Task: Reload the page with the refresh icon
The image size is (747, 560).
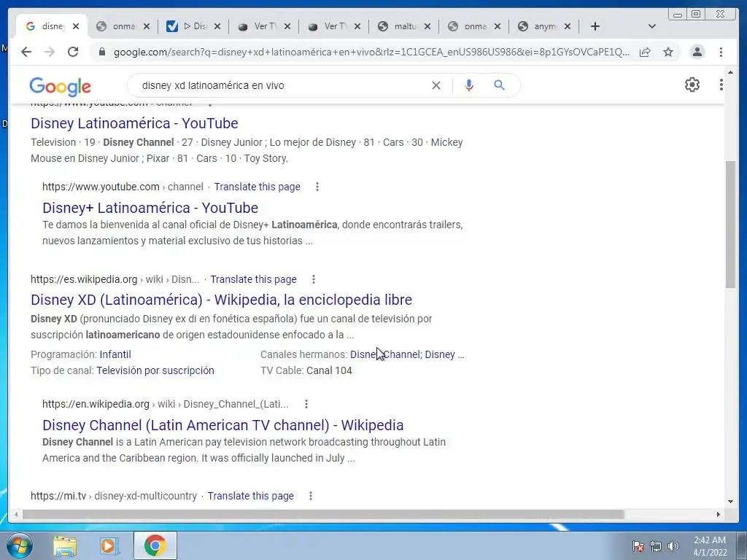Action: [x=73, y=52]
